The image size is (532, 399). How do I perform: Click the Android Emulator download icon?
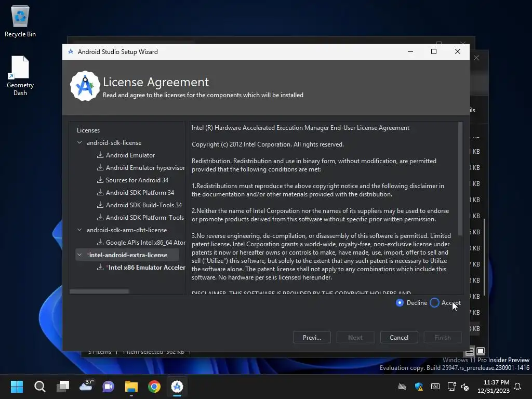pyautogui.click(x=100, y=155)
